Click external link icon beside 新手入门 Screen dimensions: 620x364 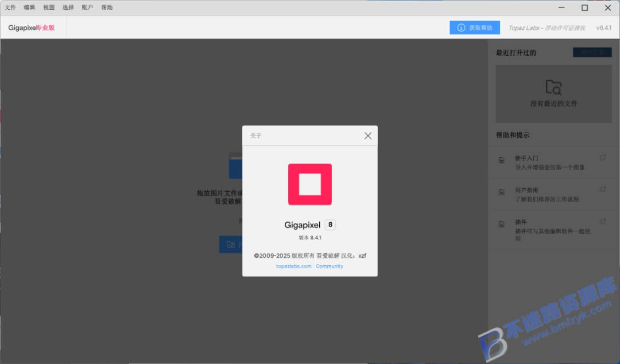603,157
